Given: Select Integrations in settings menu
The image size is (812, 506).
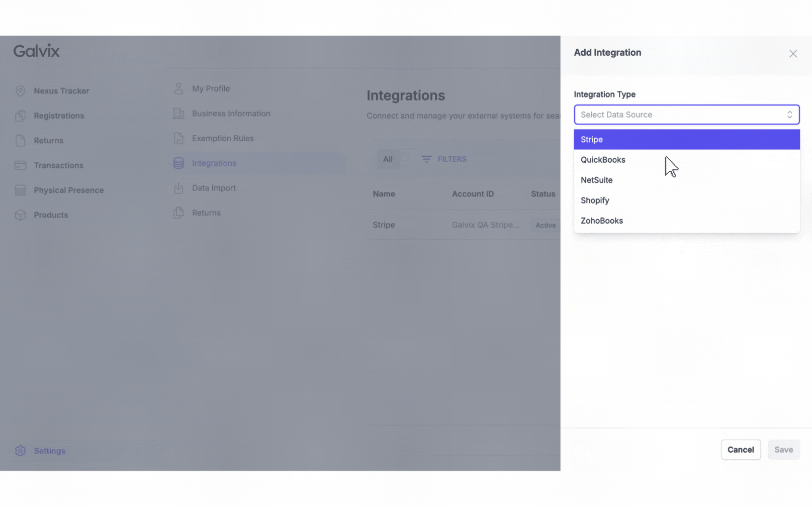Looking at the screenshot, I should [214, 163].
